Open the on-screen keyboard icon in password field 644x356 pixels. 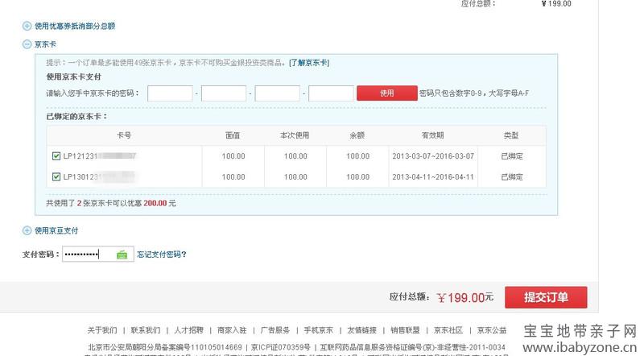[x=122, y=255]
